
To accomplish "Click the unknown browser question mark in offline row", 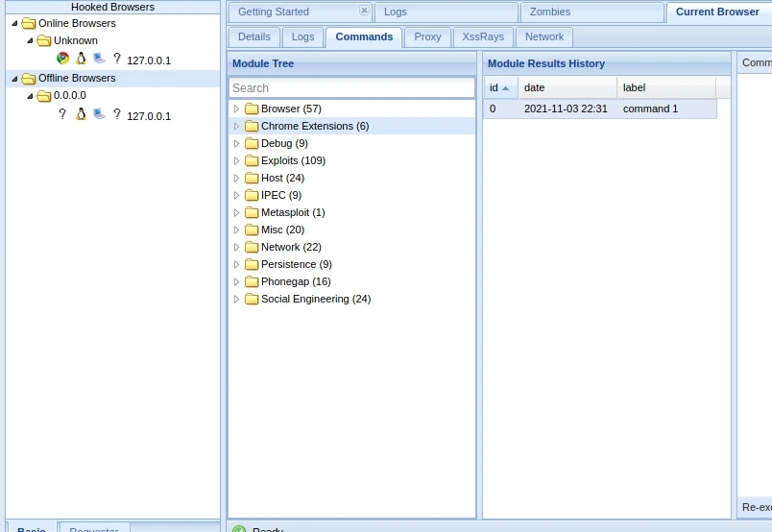I will point(62,114).
